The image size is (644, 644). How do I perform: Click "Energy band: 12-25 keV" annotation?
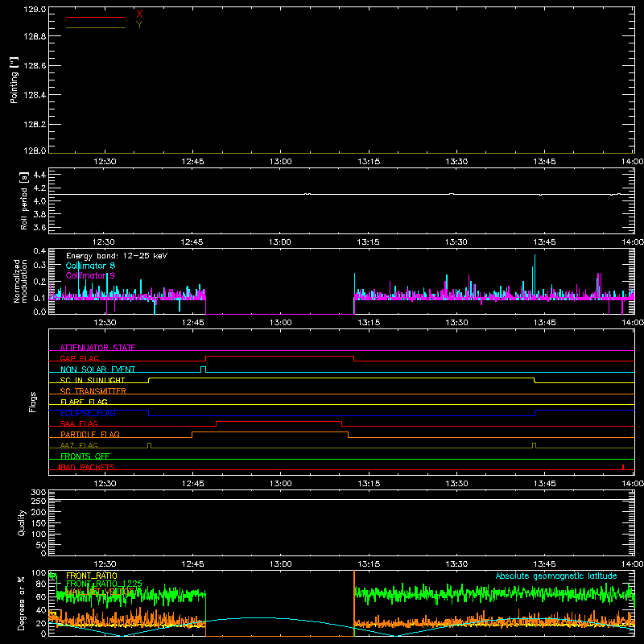click(117, 256)
